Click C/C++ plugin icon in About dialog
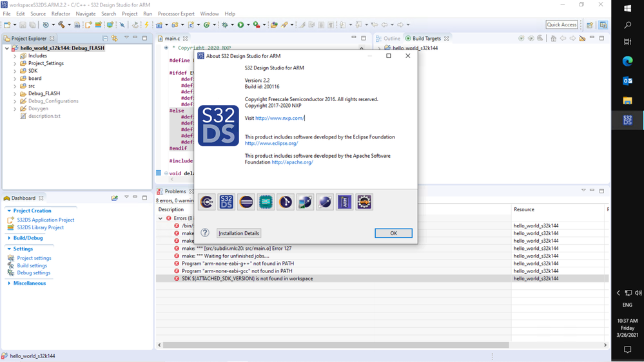Viewport: 644px width, 362px height. [x=206, y=202]
